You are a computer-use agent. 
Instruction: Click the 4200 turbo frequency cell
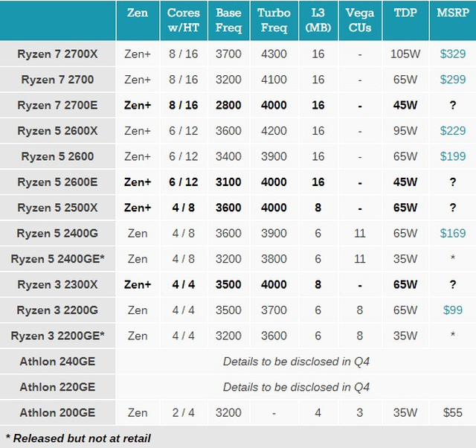pos(274,131)
